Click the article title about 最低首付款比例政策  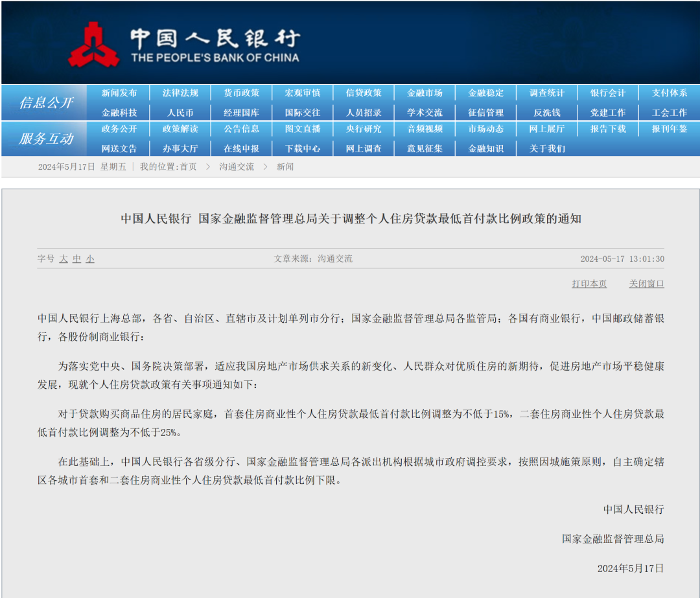351,219
